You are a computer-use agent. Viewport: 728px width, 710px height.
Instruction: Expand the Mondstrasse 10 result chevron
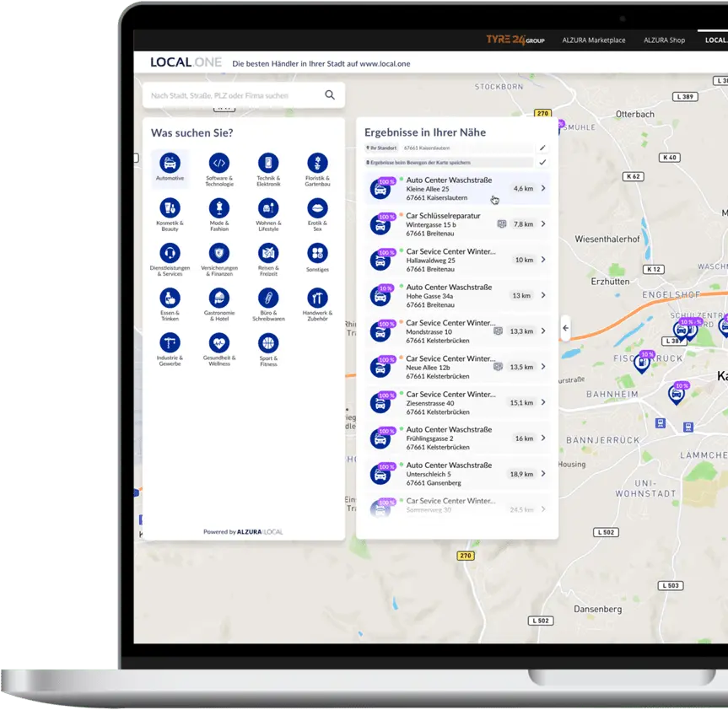tap(543, 331)
